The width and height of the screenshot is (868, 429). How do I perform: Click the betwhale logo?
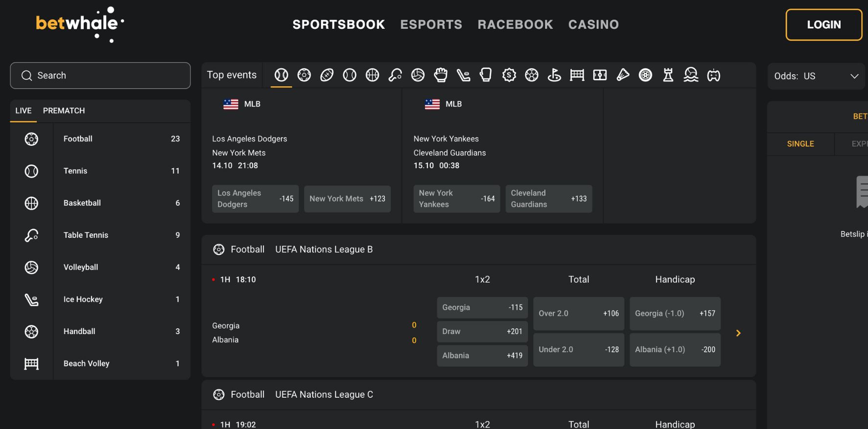(80, 24)
